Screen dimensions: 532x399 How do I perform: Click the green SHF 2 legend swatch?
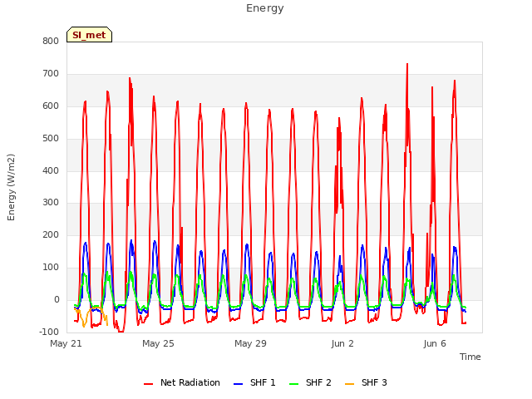pyautogui.click(x=293, y=384)
